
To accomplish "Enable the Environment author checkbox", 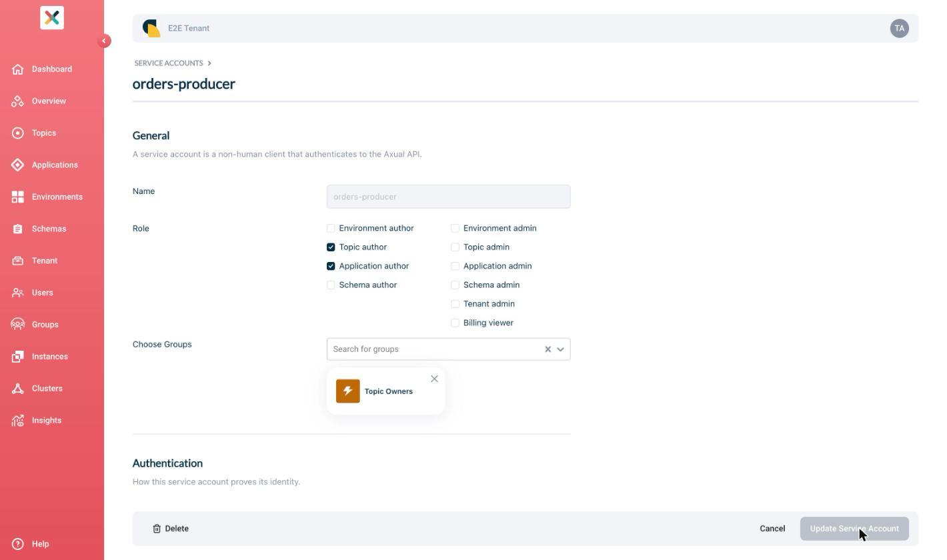I will coord(331,228).
